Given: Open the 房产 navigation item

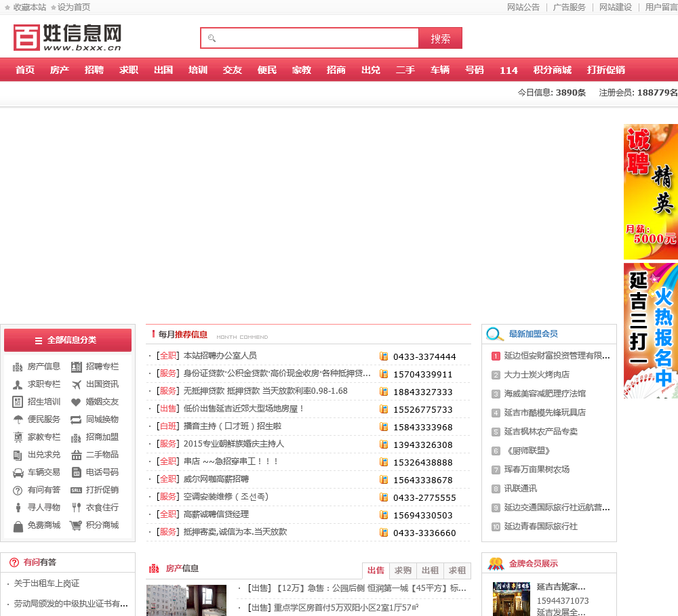Looking at the screenshot, I should (x=60, y=70).
